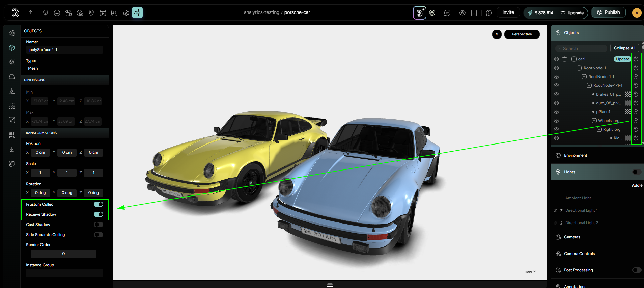The image size is (644, 288).
Task: Disable the Frustum Culled toggle
Action: 99,204
